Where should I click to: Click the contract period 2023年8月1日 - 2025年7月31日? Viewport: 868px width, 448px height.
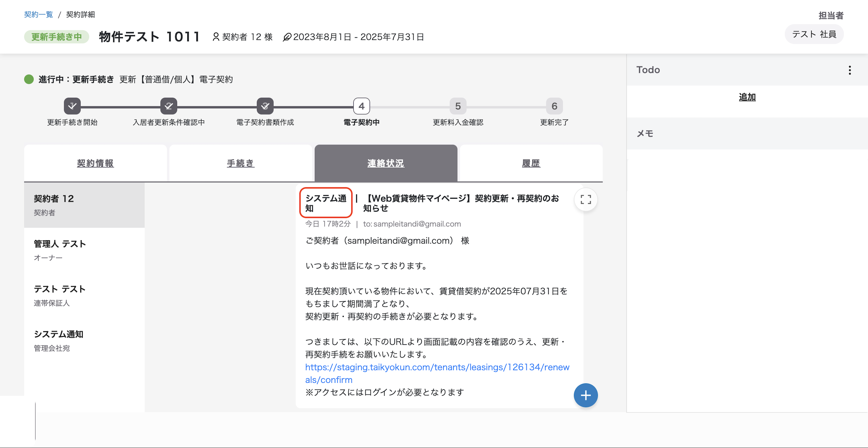click(x=358, y=37)
